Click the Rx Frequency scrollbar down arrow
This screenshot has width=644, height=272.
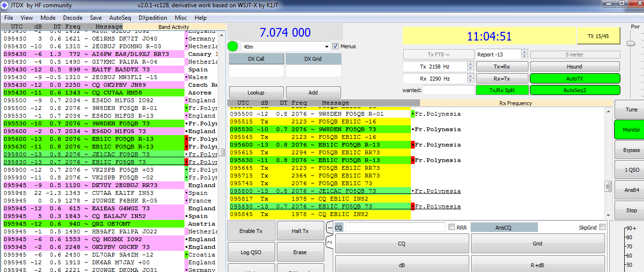coord(608,215)
